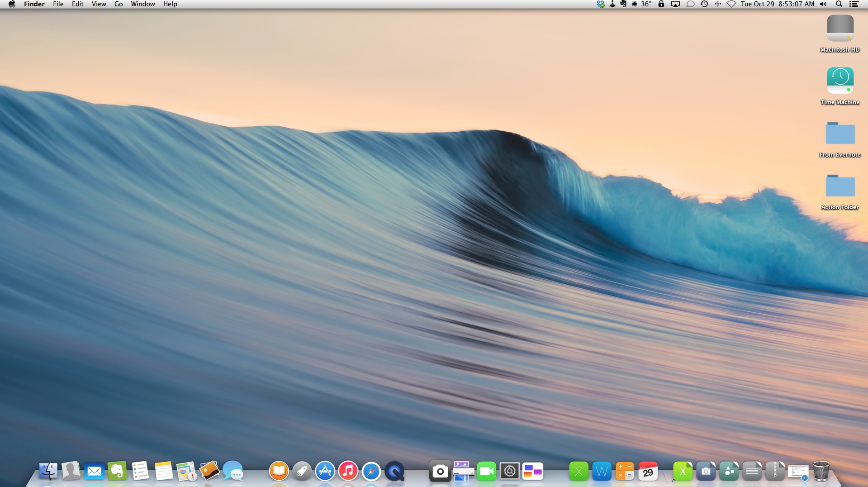Open the Go menu
This screenshot has height=487, width=868.
coord(119,4)
